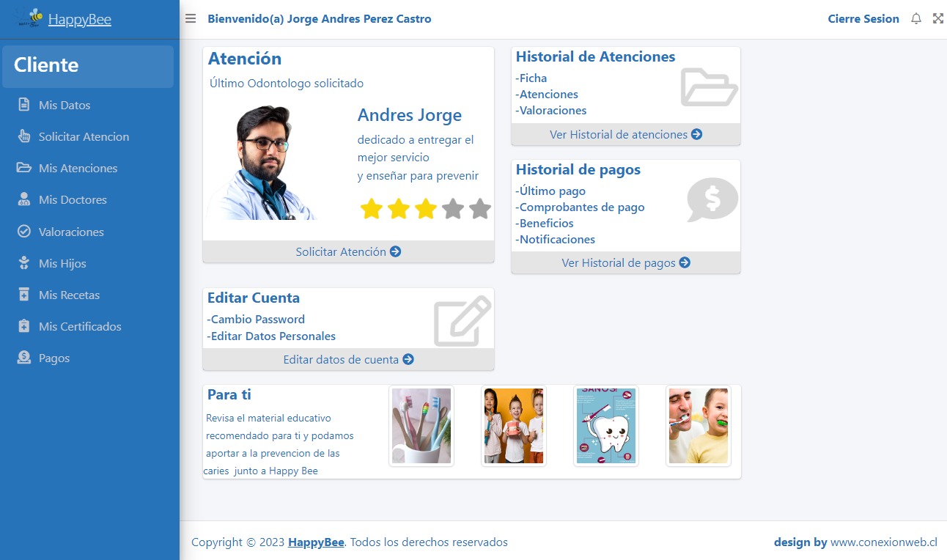Click the open folder icon in Historial de Atenciones
Image resolution: width=947 pixels, height=560 pixels.
[709, 87]
